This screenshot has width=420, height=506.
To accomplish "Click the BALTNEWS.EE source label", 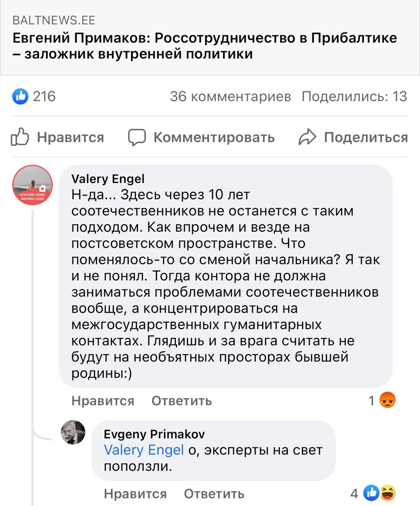I will tap(54, 20).
